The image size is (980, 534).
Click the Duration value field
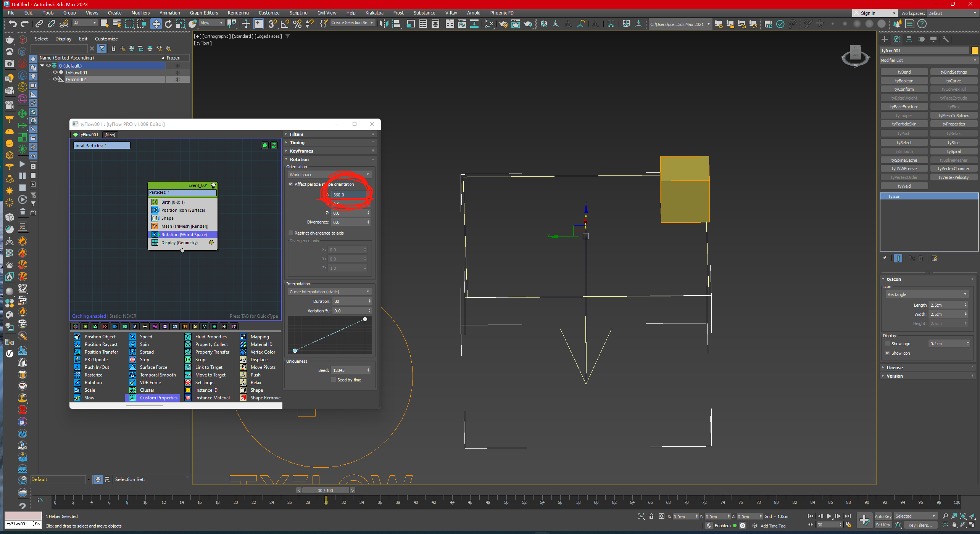(x=350, y=301)
